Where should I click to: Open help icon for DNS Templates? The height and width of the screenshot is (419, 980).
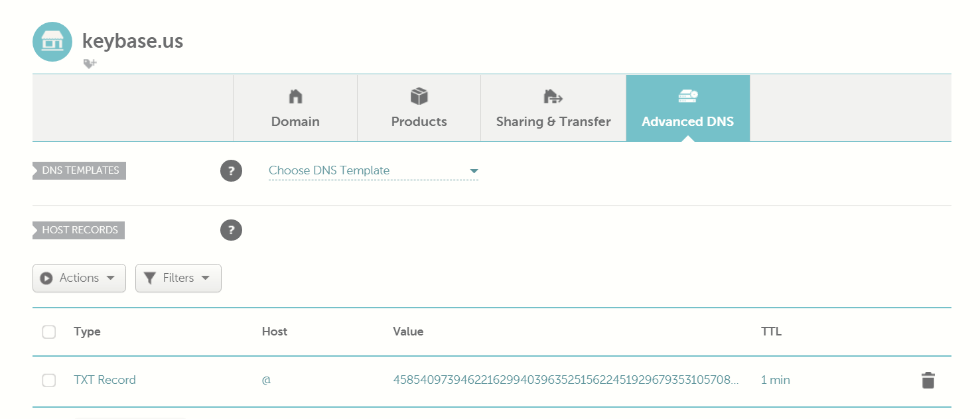[x=231, y=171]
